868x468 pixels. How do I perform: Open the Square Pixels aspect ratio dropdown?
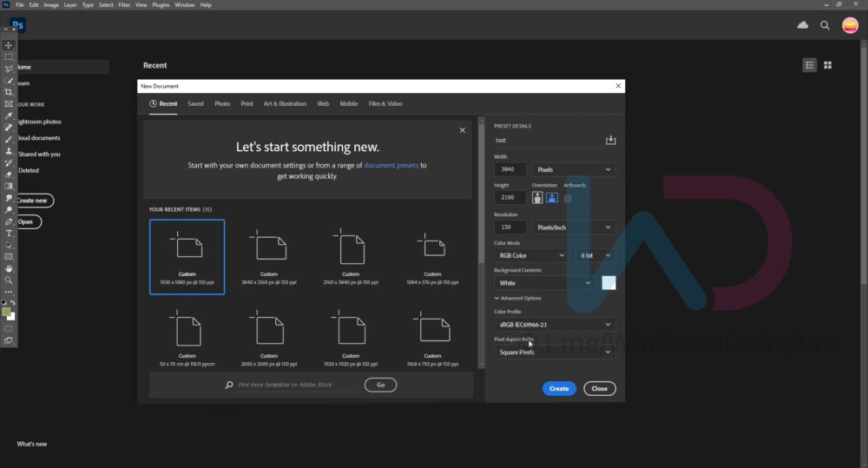click(x=554, y=353)
